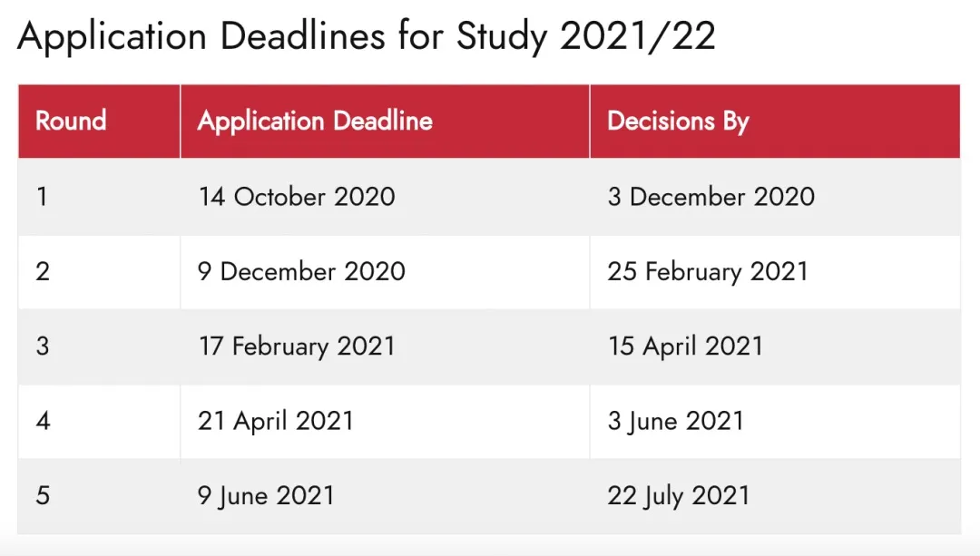Click the "Decisions By" column header
The width and height of the screenshot is (980, 556).
point(678,121)
